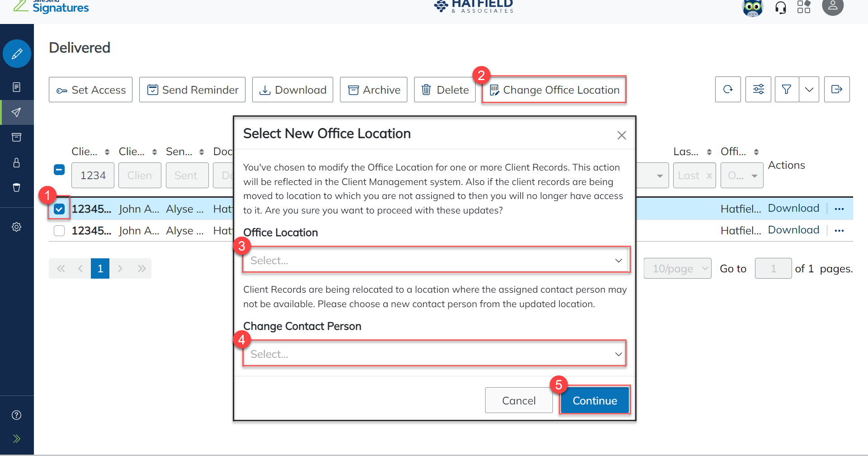Select the Compose pencil icon in sidebar

click(17, 53)
